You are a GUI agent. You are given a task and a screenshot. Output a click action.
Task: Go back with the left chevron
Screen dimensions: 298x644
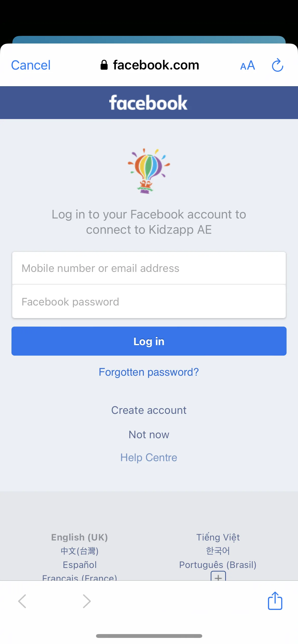coord(22,601)
